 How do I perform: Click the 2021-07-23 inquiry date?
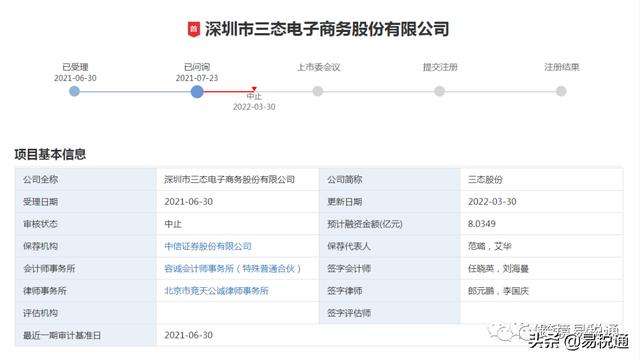coord(197,78)
